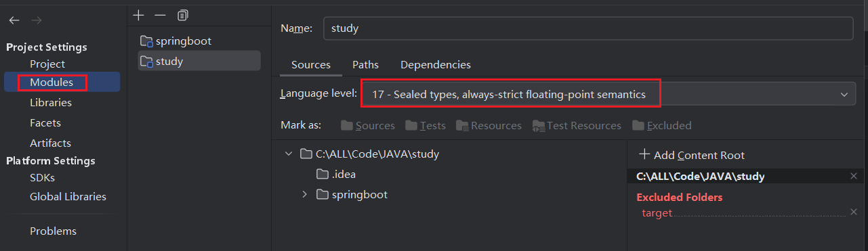Click the back navigation arrow
This screenshot has width=868, height=251.
coord(14,20)
